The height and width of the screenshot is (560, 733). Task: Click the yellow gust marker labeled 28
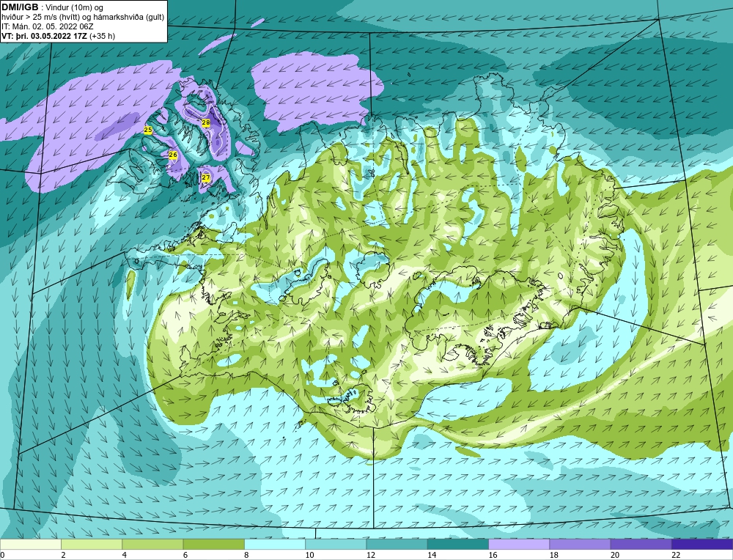pyautogui.click(x=206, y=122)
